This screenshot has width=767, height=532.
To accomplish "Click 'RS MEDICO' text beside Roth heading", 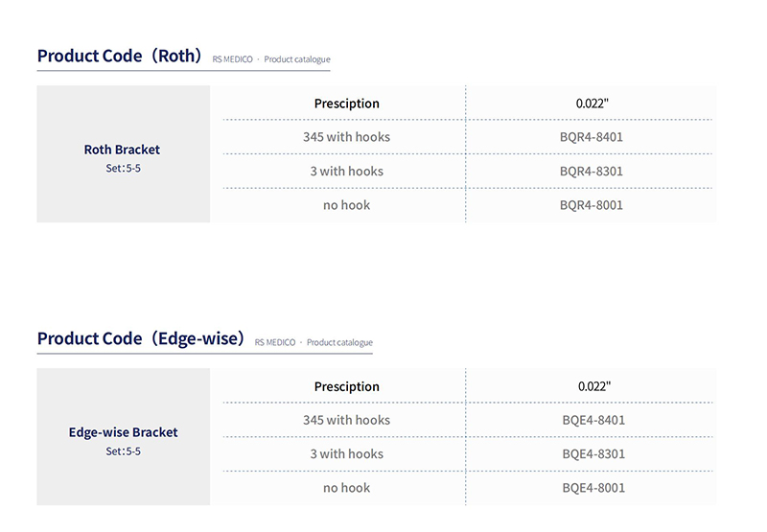I will point(232,59).
